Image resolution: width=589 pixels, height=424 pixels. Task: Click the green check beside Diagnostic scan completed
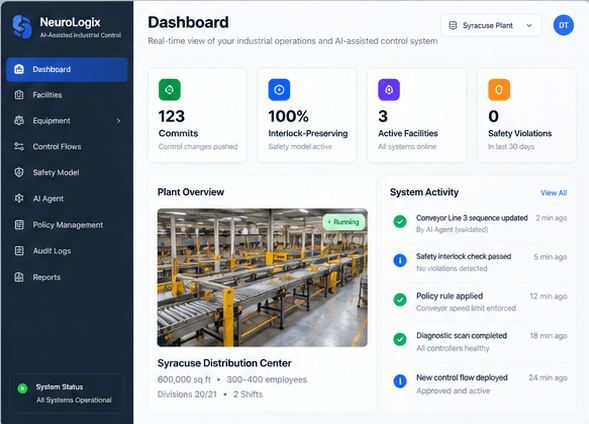[400, 339]
